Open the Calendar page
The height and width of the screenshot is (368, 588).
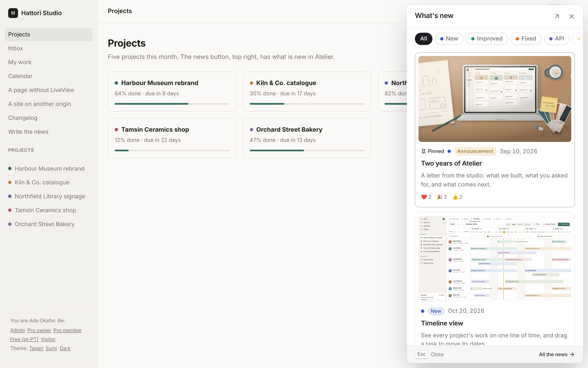click(49, 76)
